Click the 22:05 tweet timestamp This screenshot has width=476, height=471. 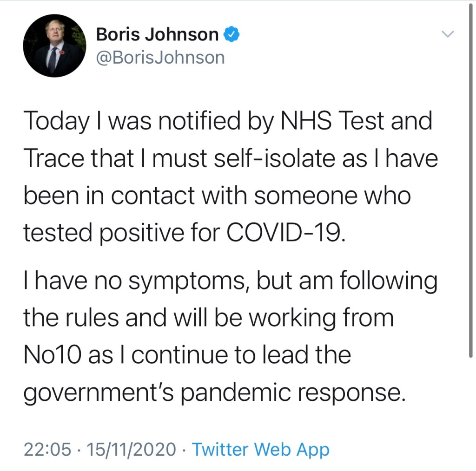47,450
